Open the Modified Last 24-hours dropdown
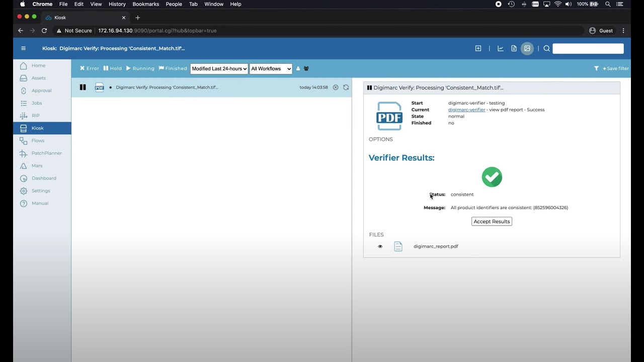 pos(219,69)
